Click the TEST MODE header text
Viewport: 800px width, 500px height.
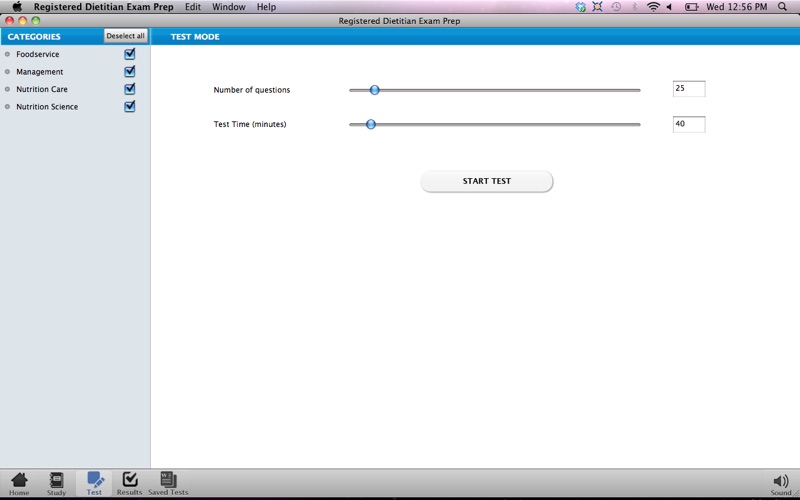195,37
